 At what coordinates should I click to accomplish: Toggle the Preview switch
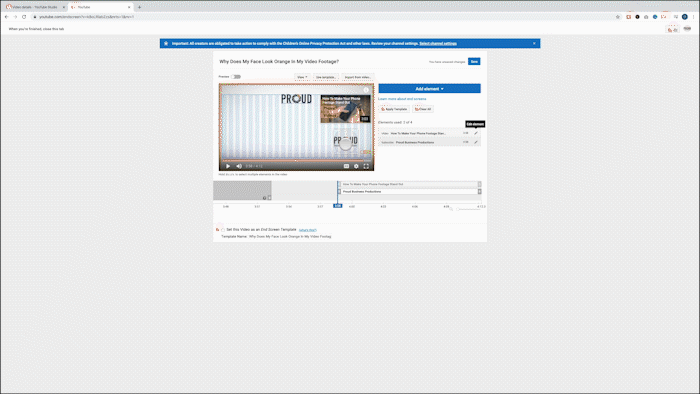point(236,77)
